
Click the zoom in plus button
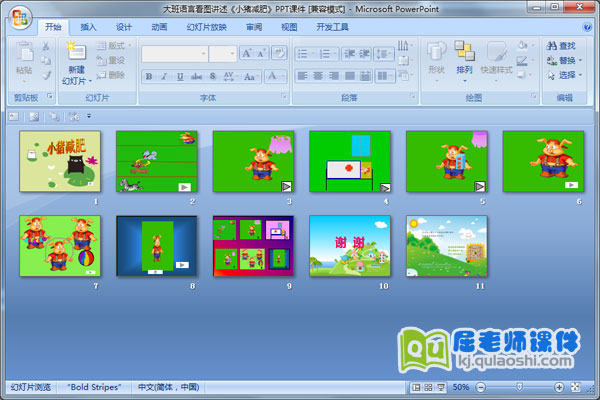pos(559,387)
